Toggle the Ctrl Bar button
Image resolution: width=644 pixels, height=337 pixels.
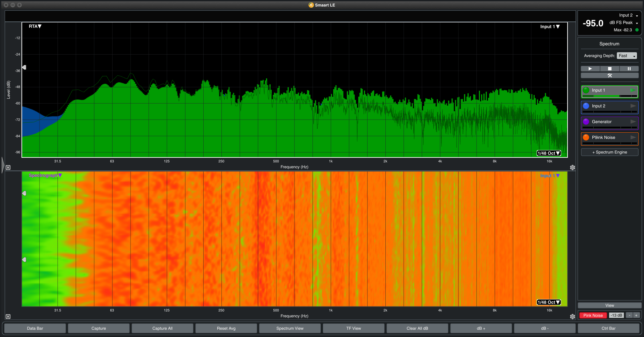point(608,328)
